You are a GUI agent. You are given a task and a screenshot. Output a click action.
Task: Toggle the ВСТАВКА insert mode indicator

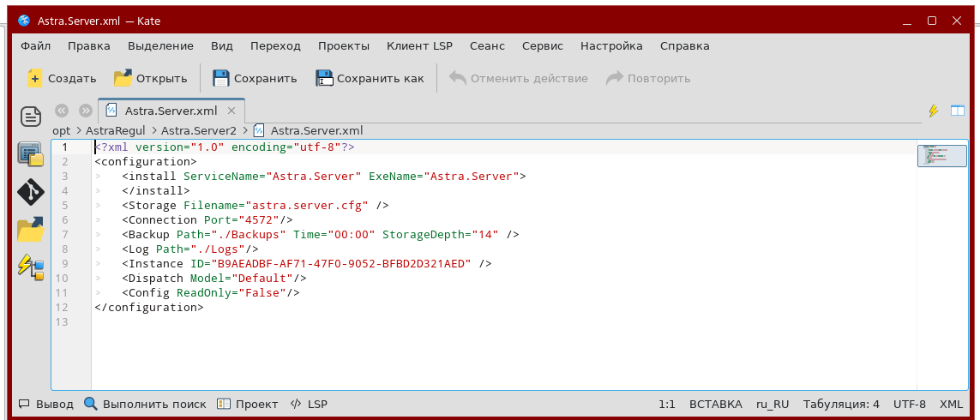coord(715,404)
